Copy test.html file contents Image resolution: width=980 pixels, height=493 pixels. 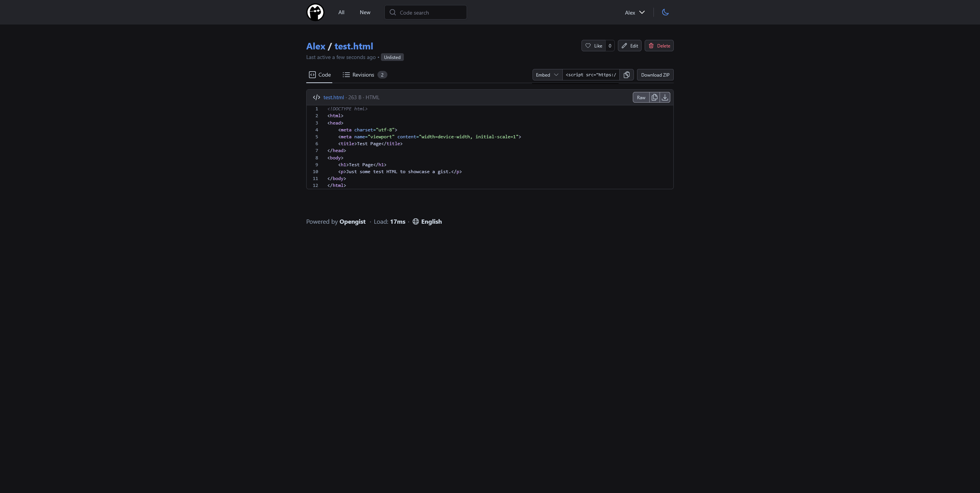pyautogui.click(x=655, y=97)
